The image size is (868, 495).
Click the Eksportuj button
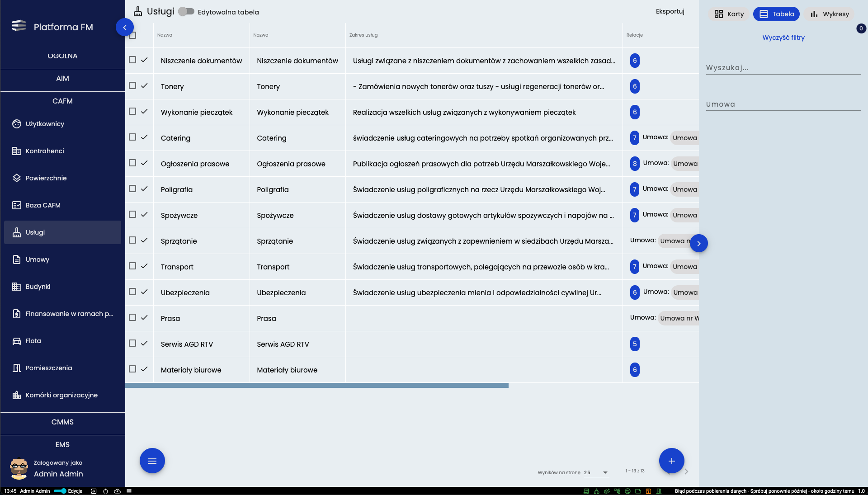pos(670,11)
